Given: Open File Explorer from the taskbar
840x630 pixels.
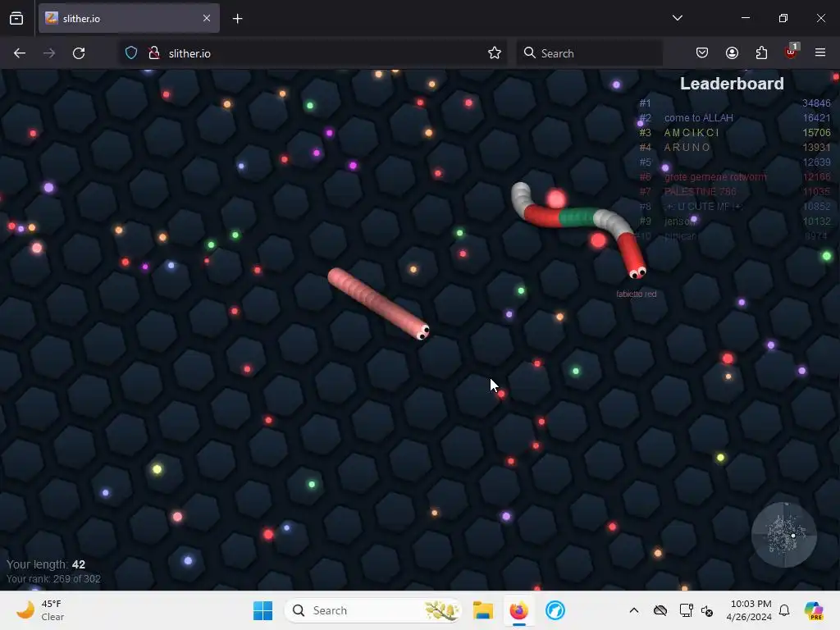Looking at the screenshot, I should [482, 610].
